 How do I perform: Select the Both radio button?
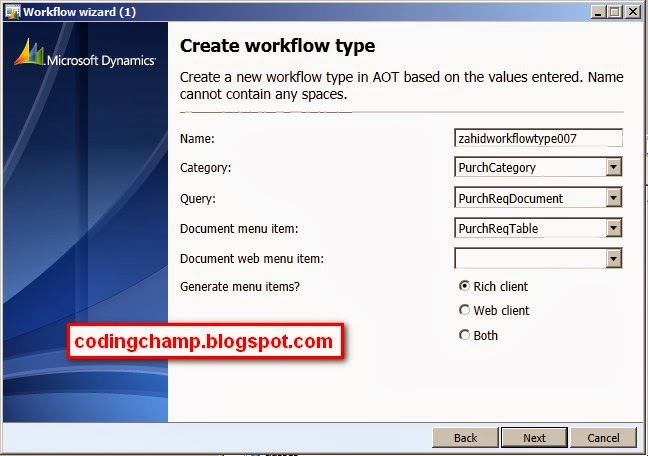(x=464, y=334)
